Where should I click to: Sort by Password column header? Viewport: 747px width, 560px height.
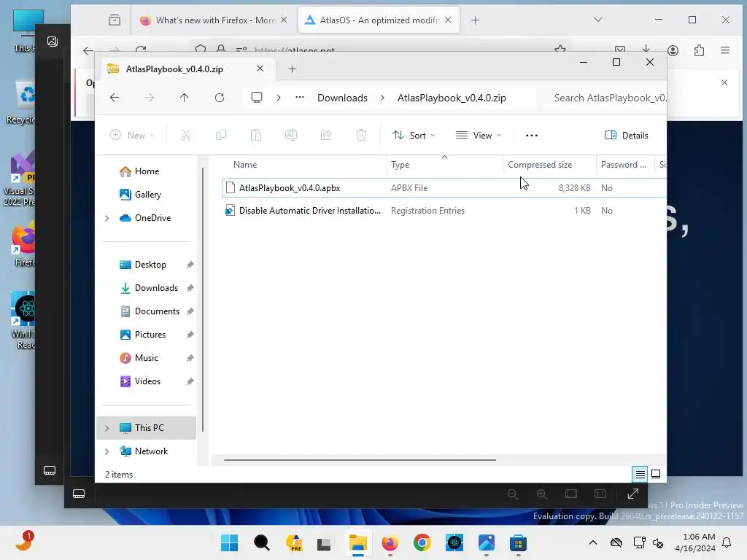pyautogui.click(x=625, y=164)
